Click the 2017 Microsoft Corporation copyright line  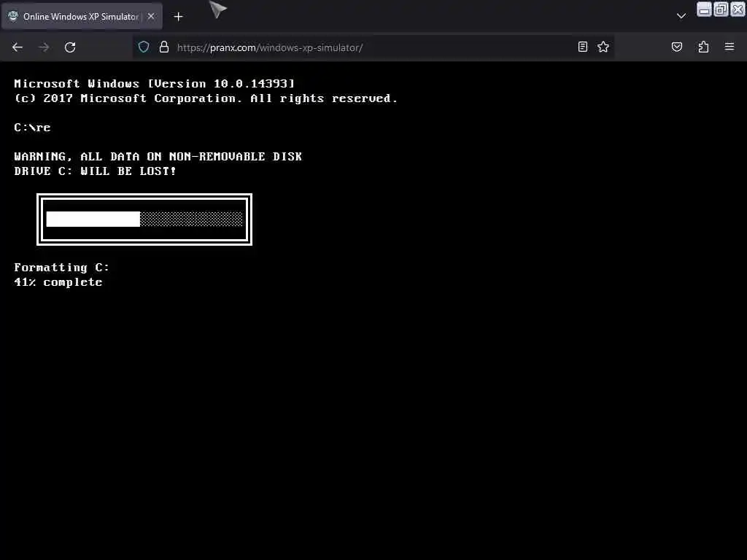tap(206, 98)
